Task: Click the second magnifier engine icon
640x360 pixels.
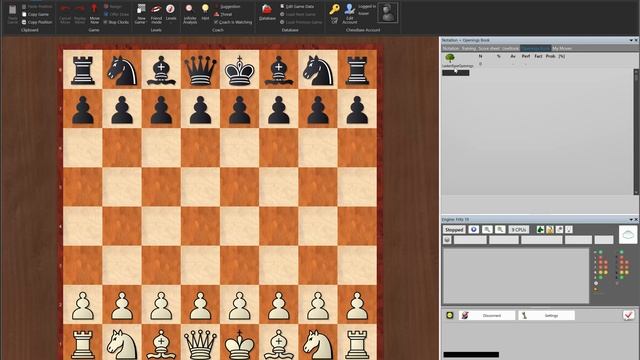Action: pyautogui.click(x=500, y=230)
